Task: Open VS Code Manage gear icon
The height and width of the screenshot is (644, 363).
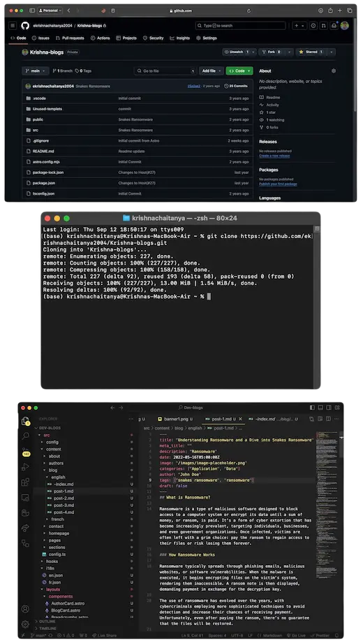Action: pos(25,624)
